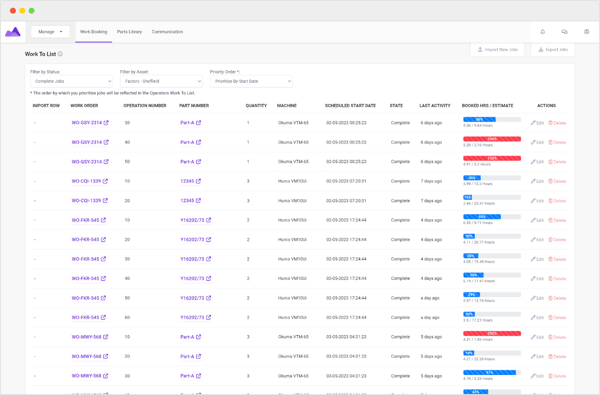
Task: Open external link icon for part 12345, operation 20
Action: click(198, 201)
